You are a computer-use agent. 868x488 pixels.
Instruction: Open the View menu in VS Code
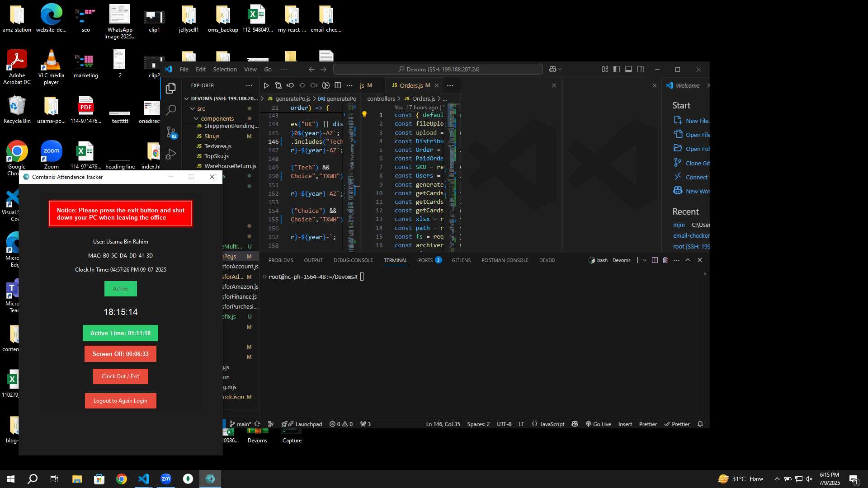(x=250, y=69)
